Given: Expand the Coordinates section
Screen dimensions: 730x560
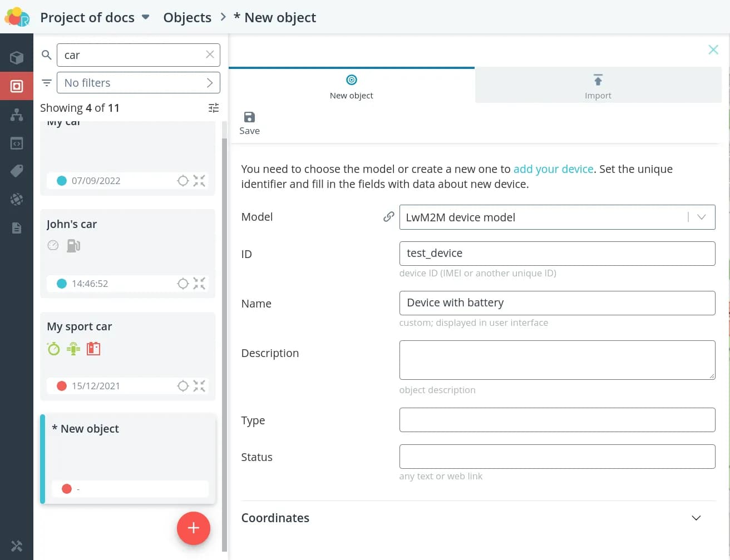Looking at the screenshot, I should (696, 518).
